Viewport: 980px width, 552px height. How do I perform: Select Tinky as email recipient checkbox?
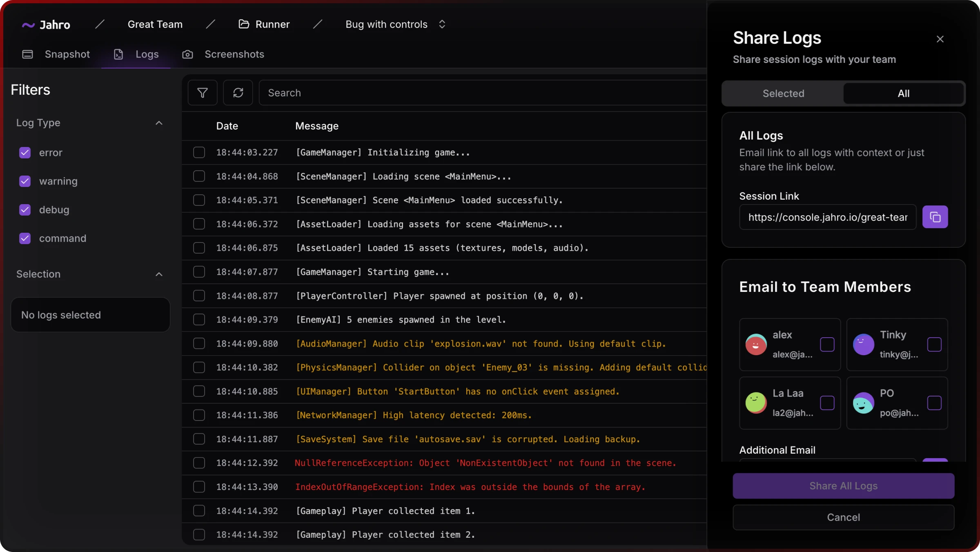934,345
